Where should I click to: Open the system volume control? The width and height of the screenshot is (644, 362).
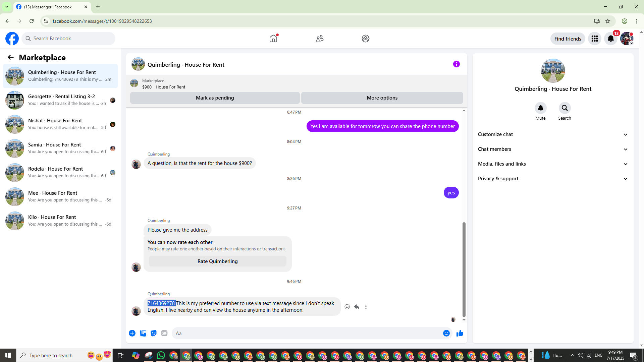click(x=581, y=355)
